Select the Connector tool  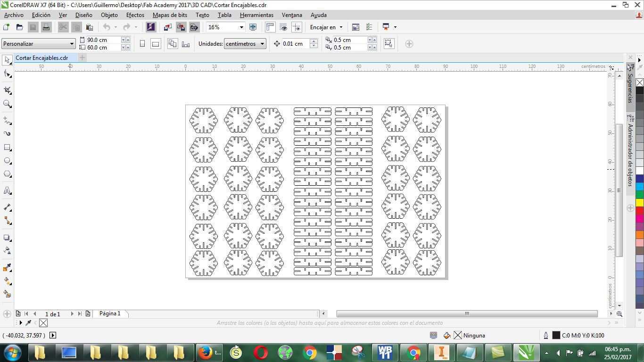click(x=7, y=221)
